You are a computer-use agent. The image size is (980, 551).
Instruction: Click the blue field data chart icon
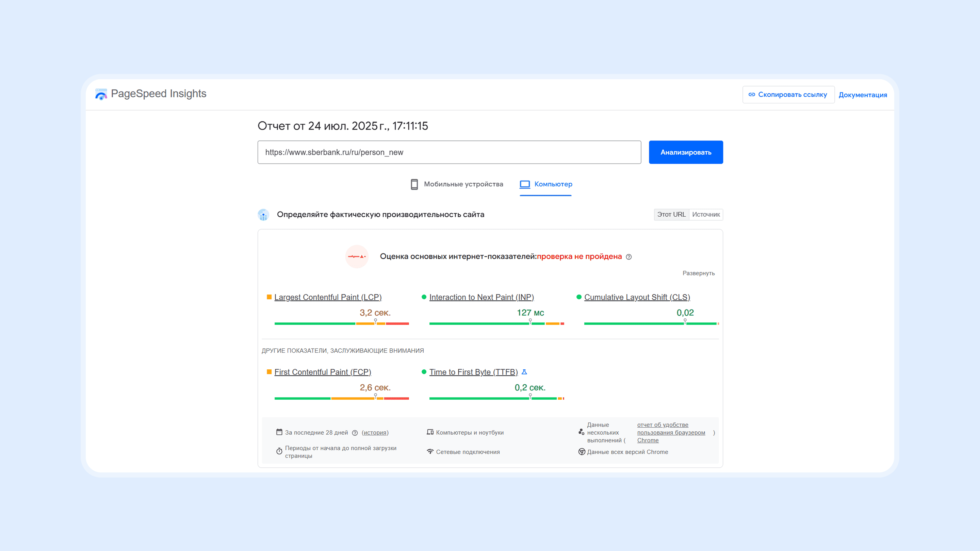tap(263, 215)
